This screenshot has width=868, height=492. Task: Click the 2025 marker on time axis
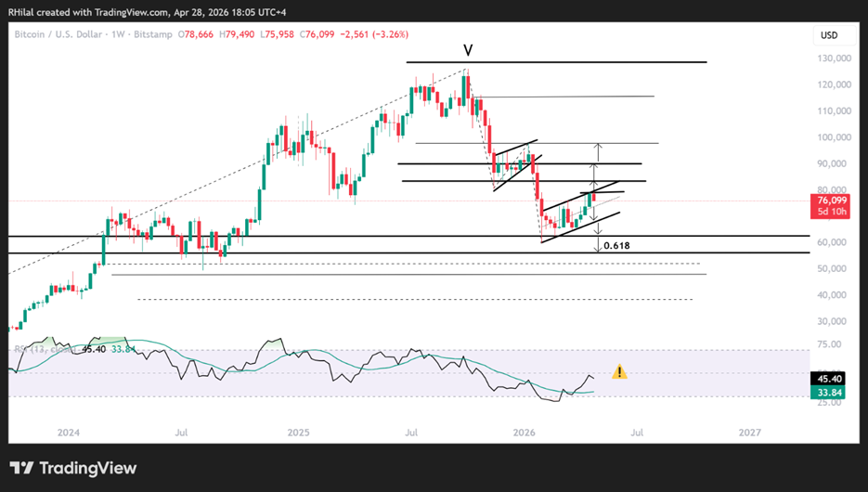(298, 433)
